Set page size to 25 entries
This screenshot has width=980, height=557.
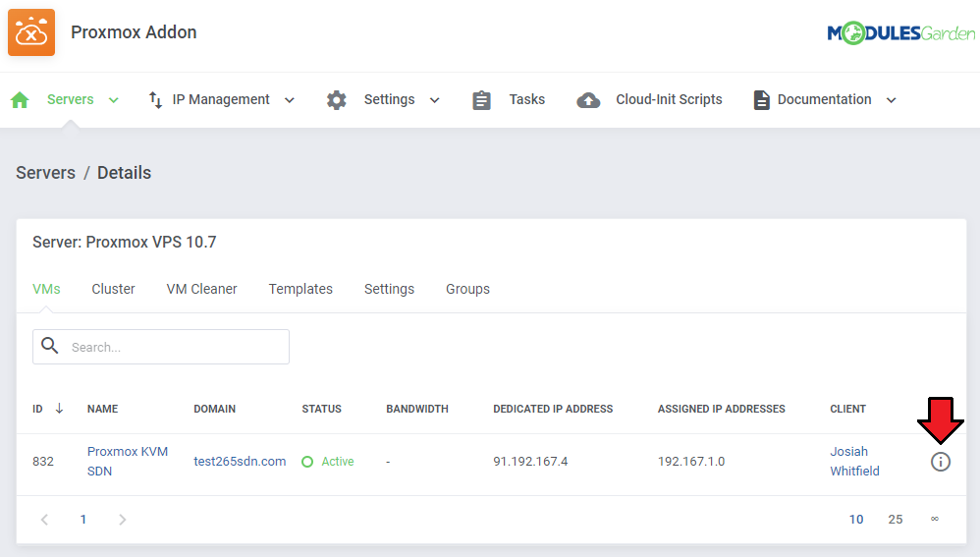click(895, 520)
